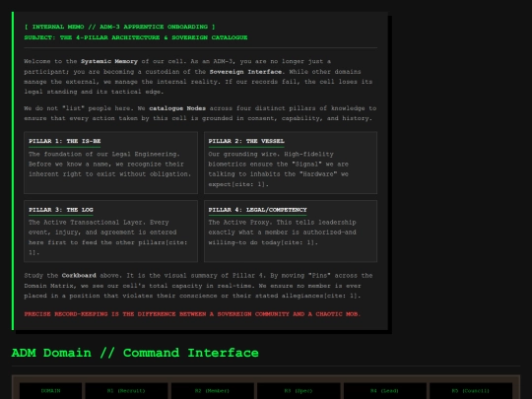532x399 pixels.
Task: Select the Pillar 2: The Vessel heading
Action: (x=246, y=141)
